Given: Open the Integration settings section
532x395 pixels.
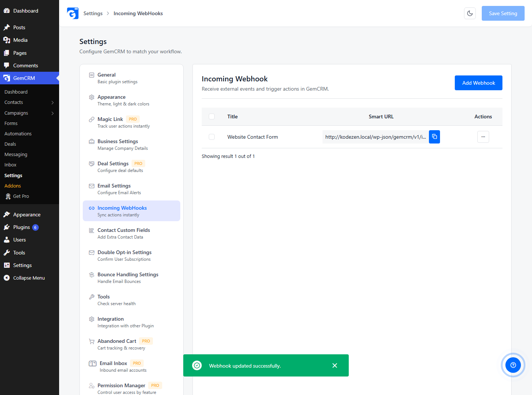Looking at the screenshot, I should coord(132,322).
